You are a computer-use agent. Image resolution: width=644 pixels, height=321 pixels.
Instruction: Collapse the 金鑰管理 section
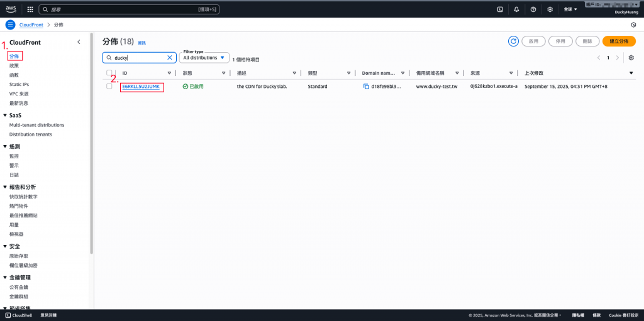pos(5,278)
